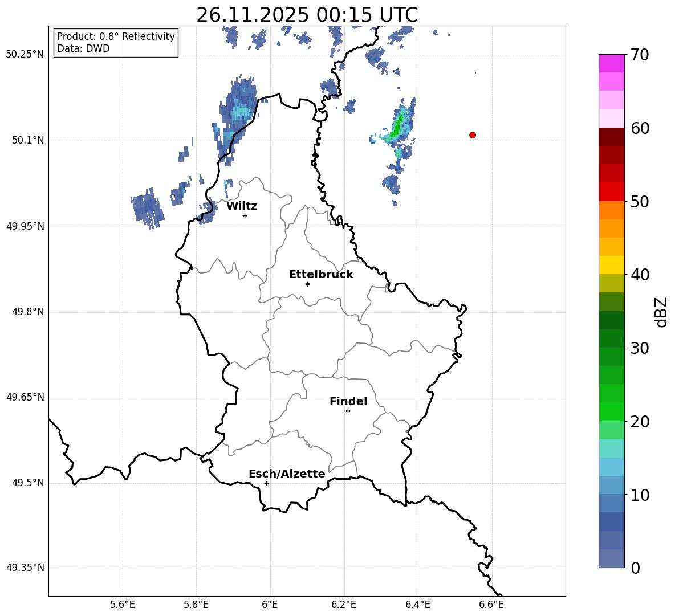
Task: Click the 50.25°N latitude label
Action: pos(25,55)
